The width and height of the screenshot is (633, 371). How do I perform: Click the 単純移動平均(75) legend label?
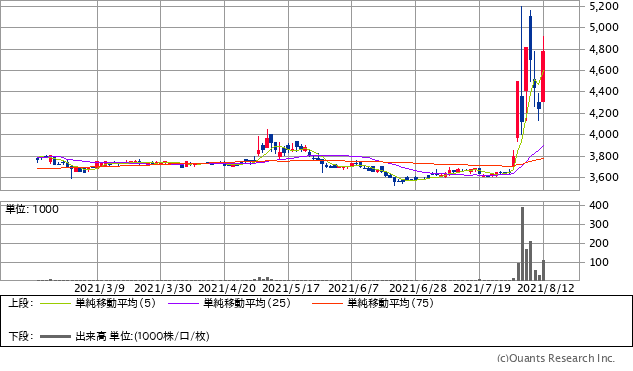390,303
